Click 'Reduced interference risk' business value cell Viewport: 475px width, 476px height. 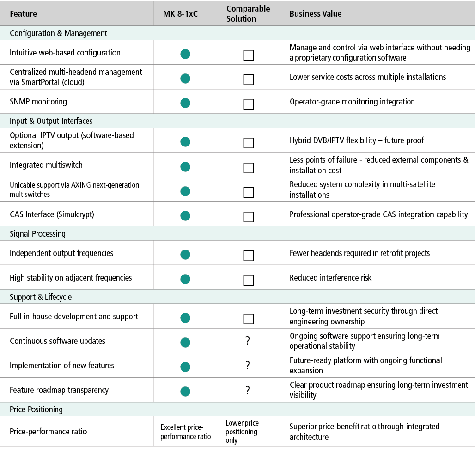click(330, 278)
